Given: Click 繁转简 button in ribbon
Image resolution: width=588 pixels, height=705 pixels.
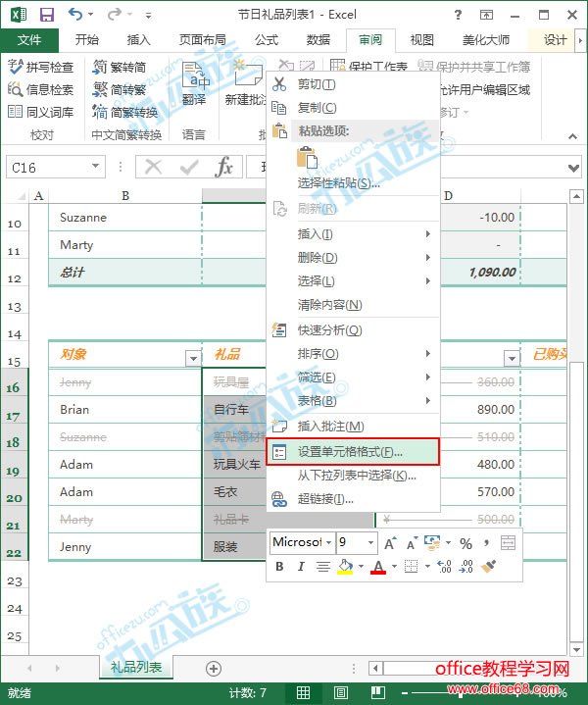Looking at the screenshot, I should [x=120, y=67].
